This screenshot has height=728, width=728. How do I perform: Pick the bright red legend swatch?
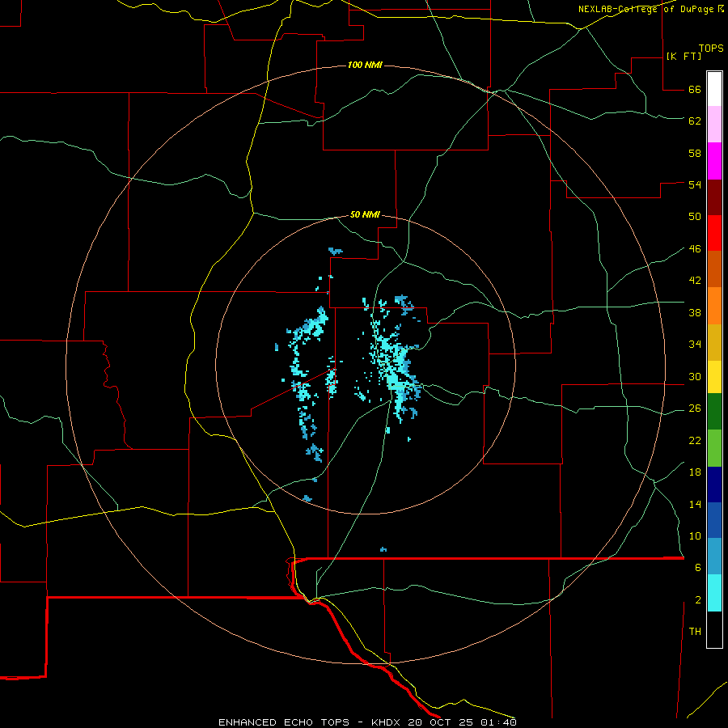coord(714,233)
